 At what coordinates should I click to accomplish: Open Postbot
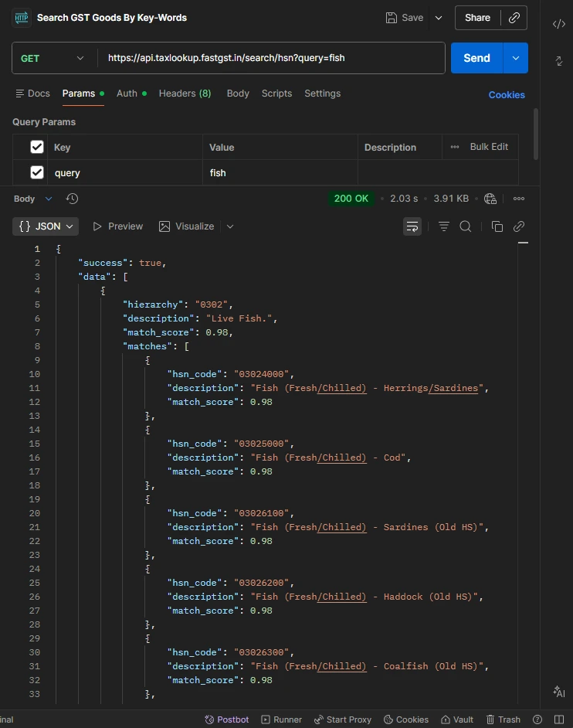point(227,719)
